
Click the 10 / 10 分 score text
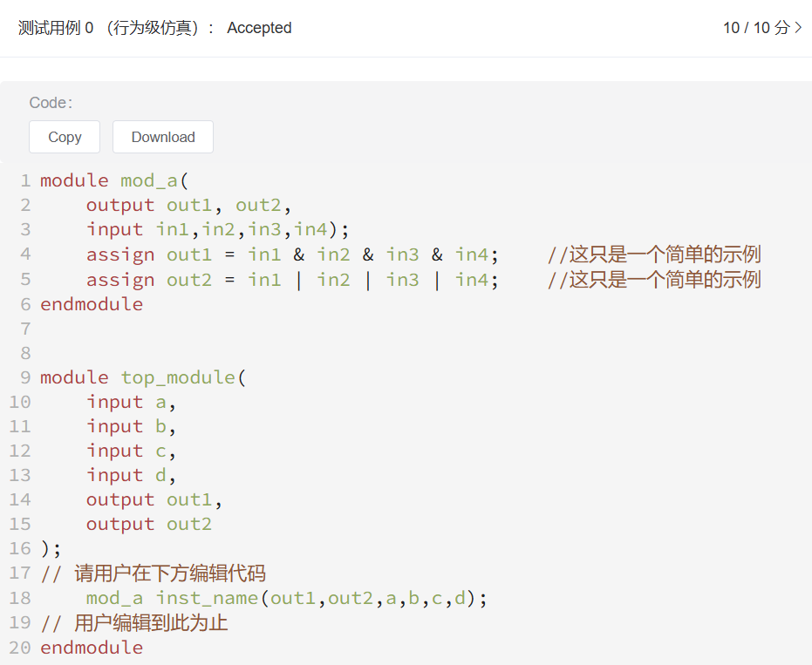757,28
